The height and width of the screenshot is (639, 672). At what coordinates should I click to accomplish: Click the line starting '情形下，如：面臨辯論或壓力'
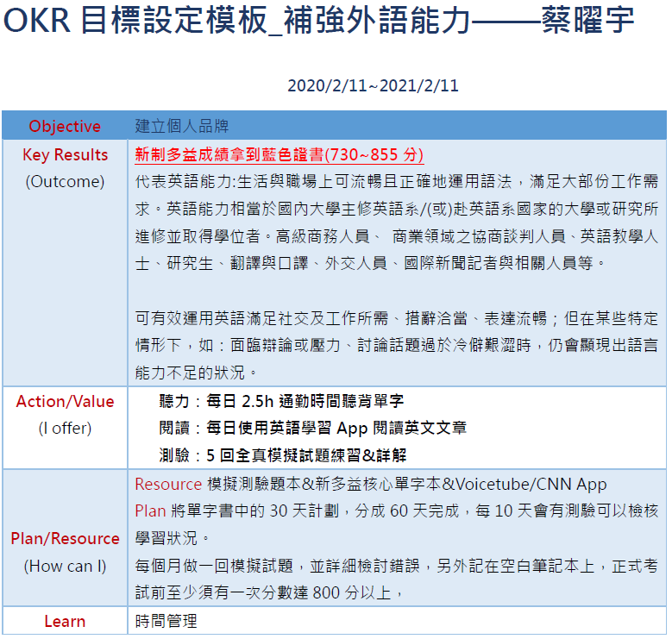[x=397, y=345]
